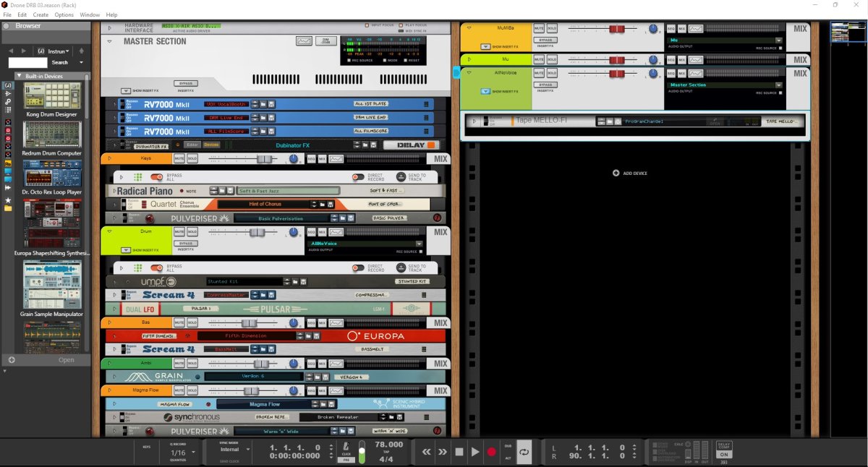The width and height of the screenshot is (868, 467).
Task: Adjust the MuMiBa channel level fader
Action: (616, 28)
